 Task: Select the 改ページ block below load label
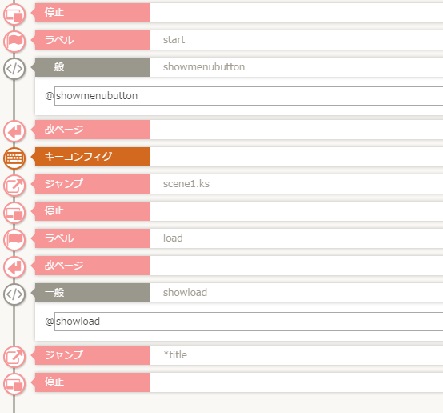(92, 266)
